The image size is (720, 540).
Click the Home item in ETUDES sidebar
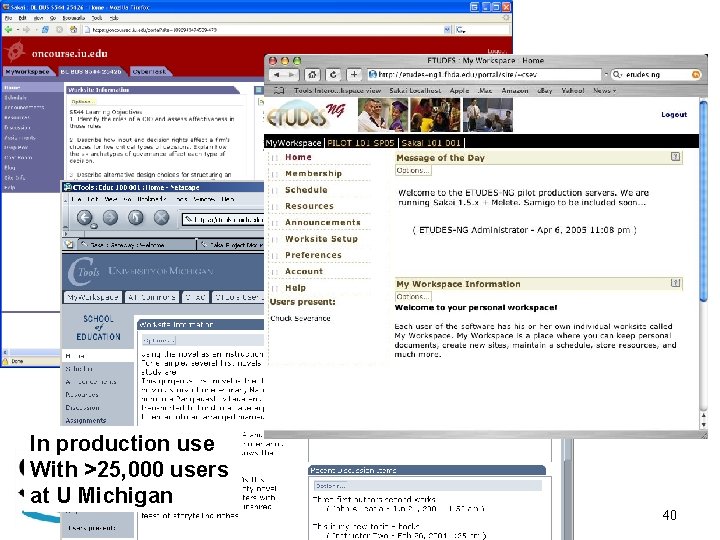pyautogui.click(x=298, y=157)
